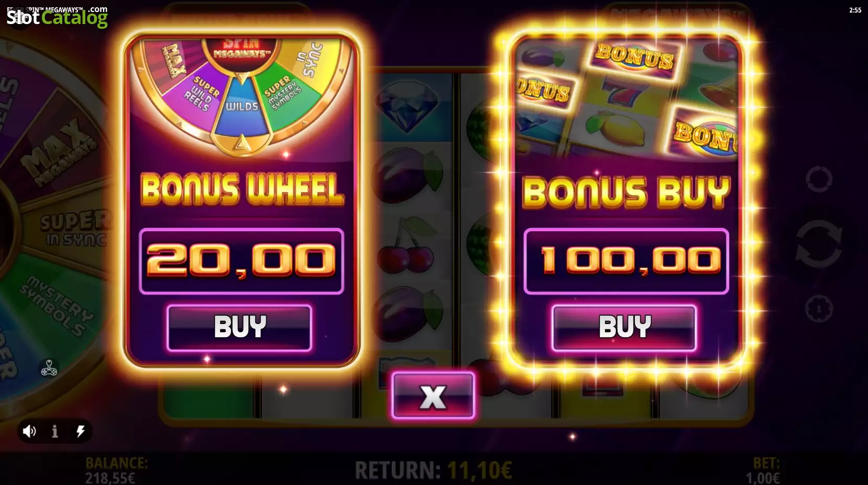Select the Bonus Buy price field 100,00

pyautogui.click(x=626, y=261)
